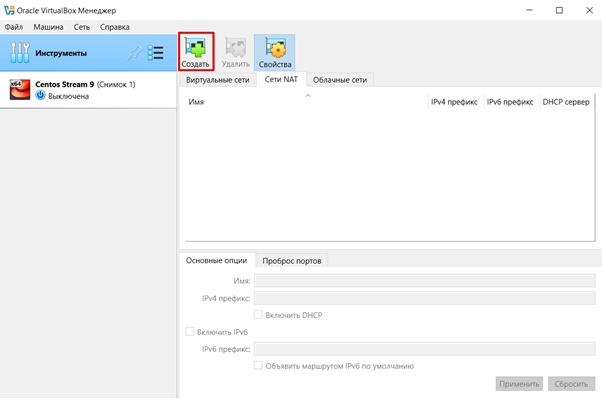
Task: Open the Файл menu
Action: pos(14,27)
